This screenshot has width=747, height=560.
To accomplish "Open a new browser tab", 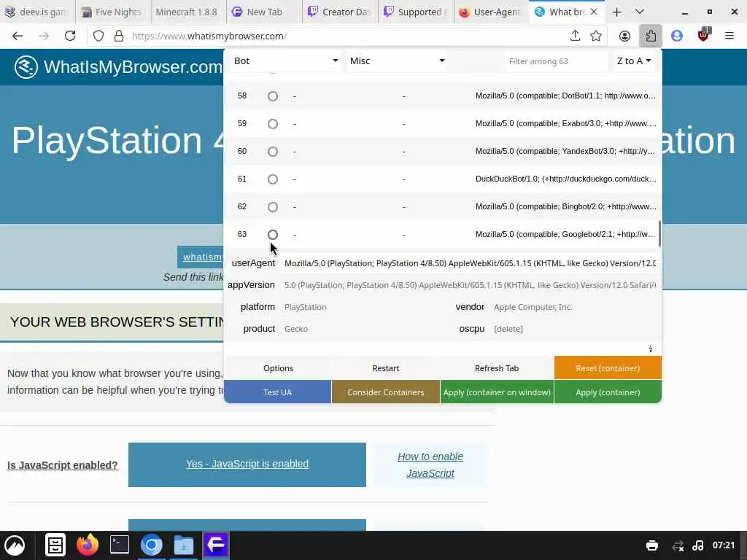I will 616,12.
